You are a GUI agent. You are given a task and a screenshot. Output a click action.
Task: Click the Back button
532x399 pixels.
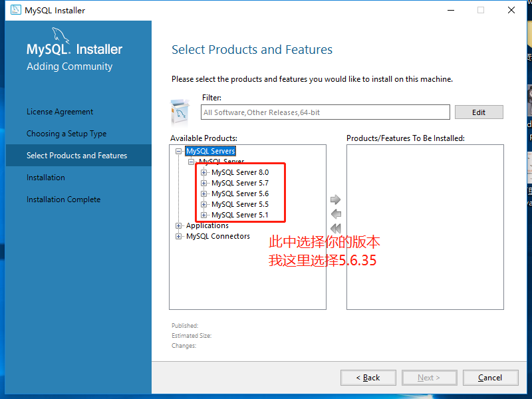[368, 378]
